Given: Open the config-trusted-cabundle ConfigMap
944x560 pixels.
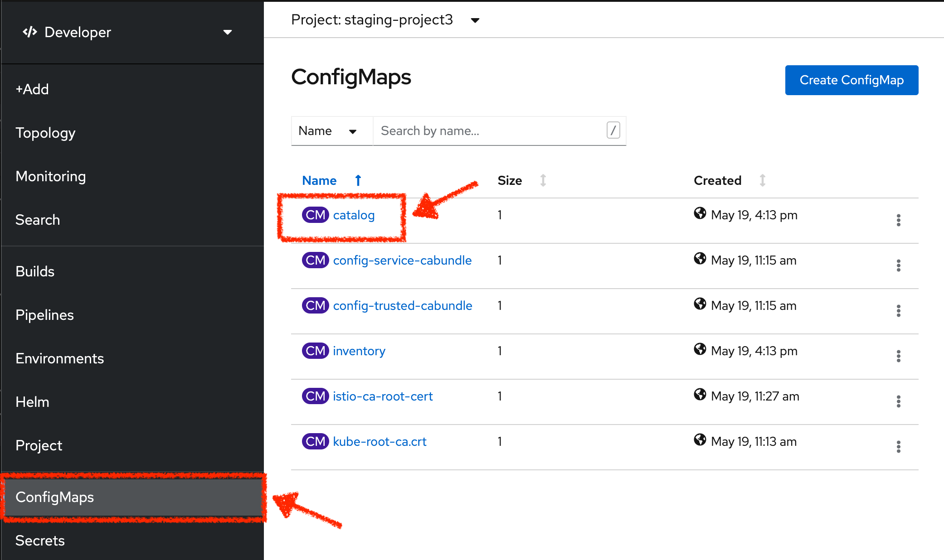Looking at the screenshot, I should [x=402, y=305].
